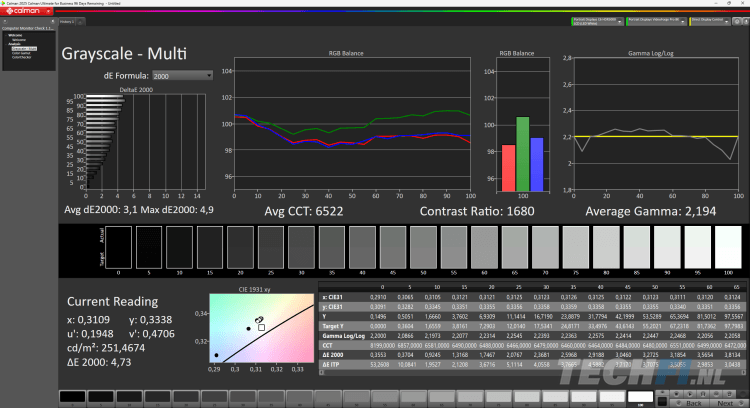This screenshot has width=750, height=408.
Task: Click the red bar in RGB Balance bar chart
Action: [508, 168]
